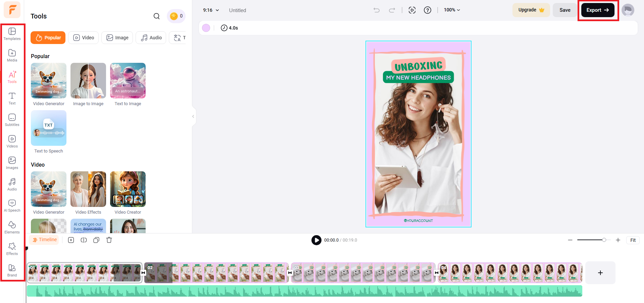Split the selected clip
This screenshot has width=644, height=303.
pyautogui.click(x=84, y=240)
